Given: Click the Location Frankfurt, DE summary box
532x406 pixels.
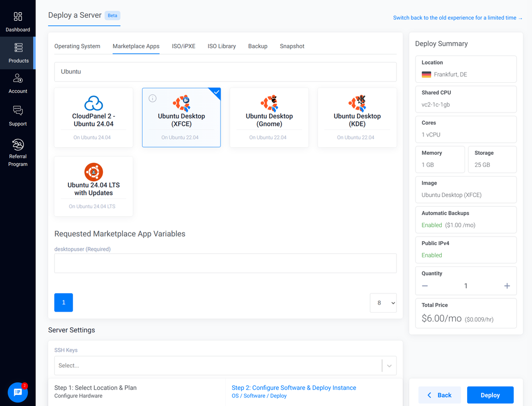Looking at the screenshot, I should pos(466,69).
